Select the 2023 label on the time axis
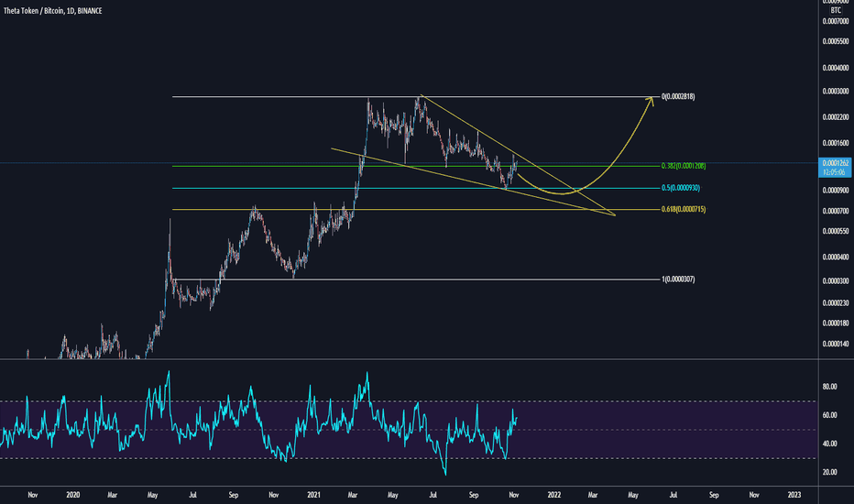The image size is (854, 504). [x=794, y=495]
